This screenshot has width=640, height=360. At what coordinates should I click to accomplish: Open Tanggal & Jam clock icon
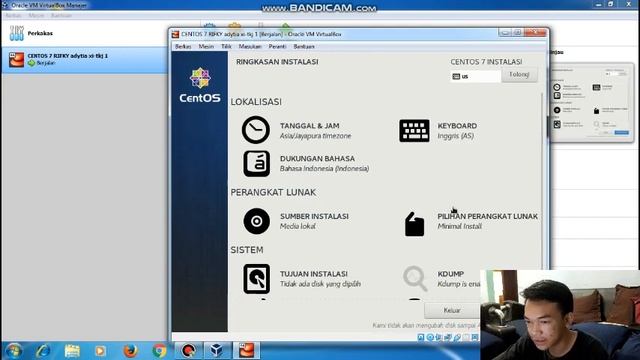(256, 130)
